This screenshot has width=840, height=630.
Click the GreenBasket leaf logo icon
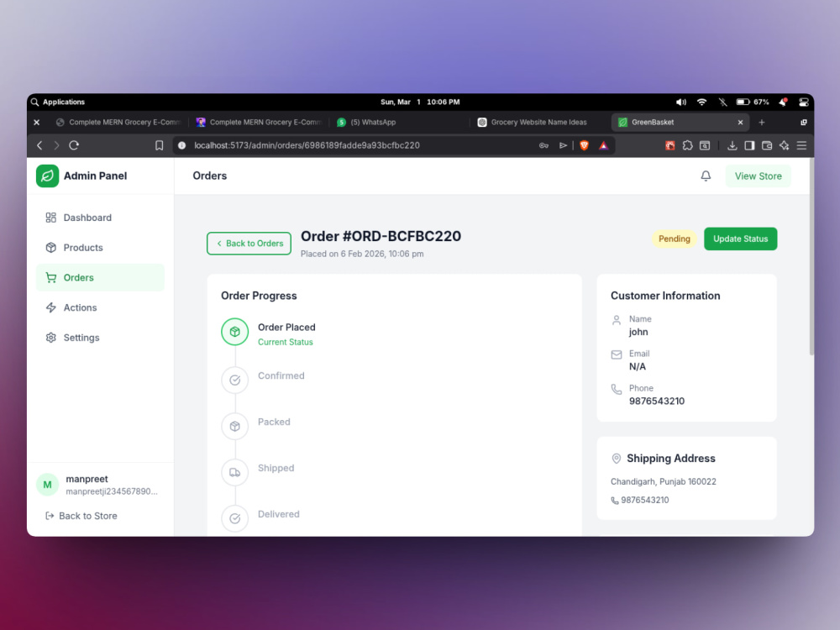point(47,176)
